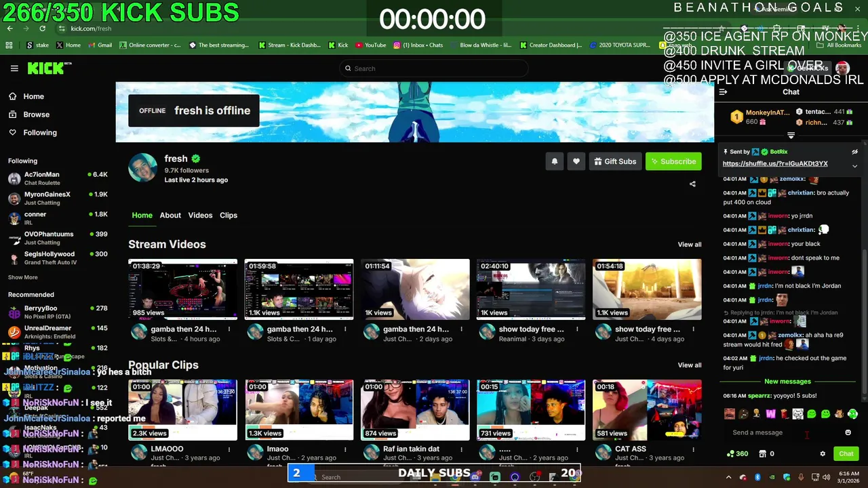The image size is (868, 488).
Task: Open the 01:38:29 gamba stream thumbnail
Action: (183, 289)
